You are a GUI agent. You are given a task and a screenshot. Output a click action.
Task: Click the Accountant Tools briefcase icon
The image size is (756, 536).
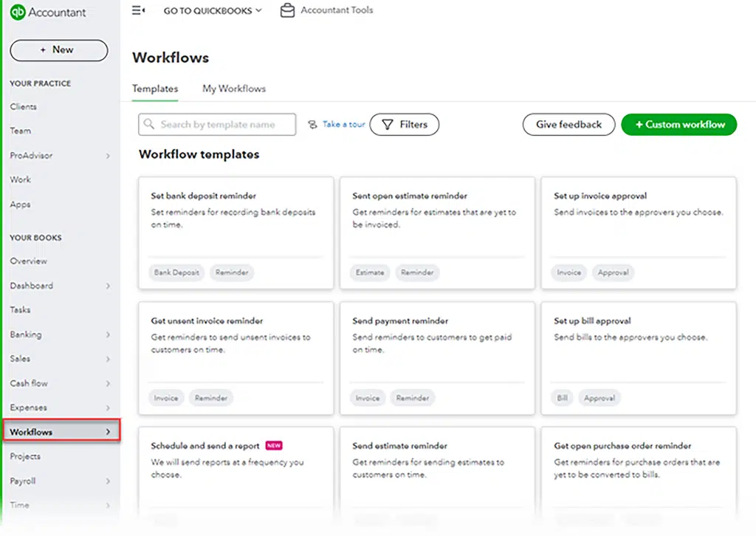[x=287, y=11]
